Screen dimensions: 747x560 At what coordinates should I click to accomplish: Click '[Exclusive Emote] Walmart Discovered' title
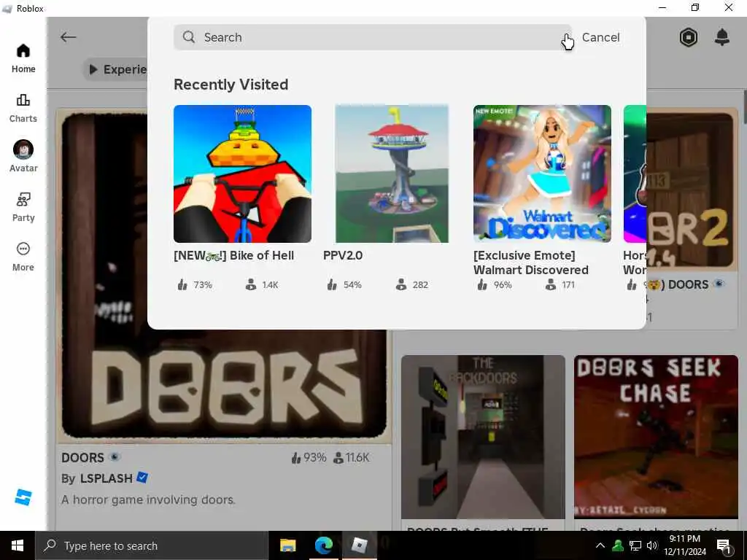pos(531,262)
